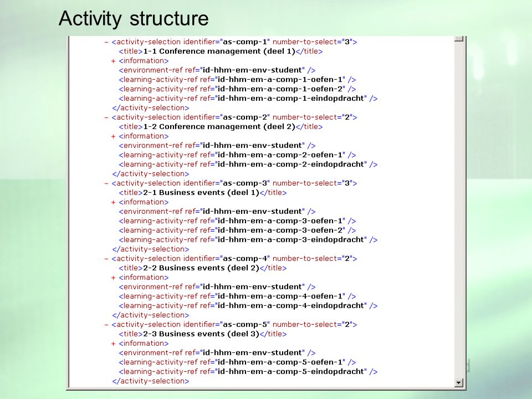Click ref id-hhm-em-a-comp-3-eindopdracht line
This screenshot has width=532, height=399.
click(248, 240)
